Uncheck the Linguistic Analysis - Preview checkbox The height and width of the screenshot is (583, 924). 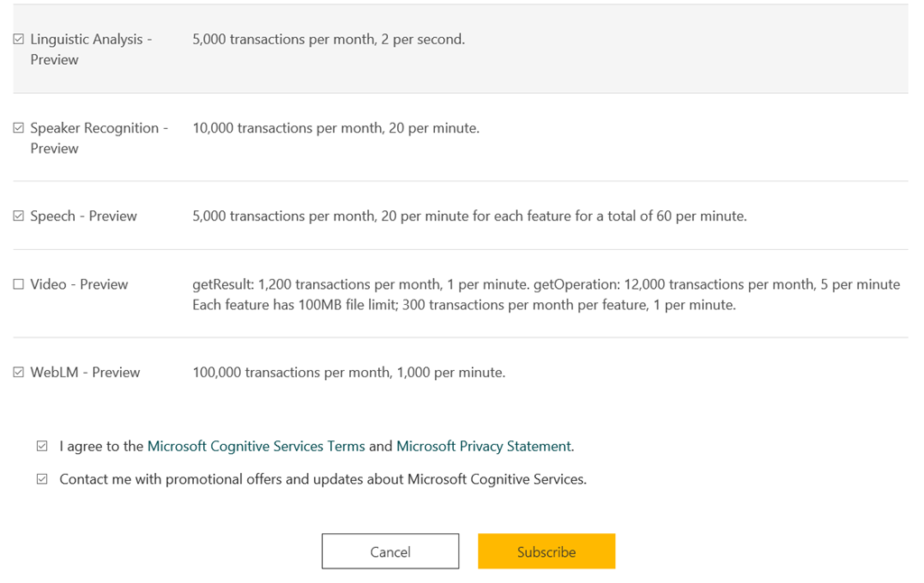[x=19, y=39]
